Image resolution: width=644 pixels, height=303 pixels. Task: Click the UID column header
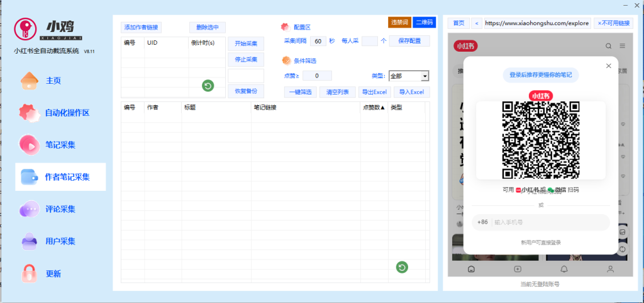pyautogui.click(x=166, y=42)
